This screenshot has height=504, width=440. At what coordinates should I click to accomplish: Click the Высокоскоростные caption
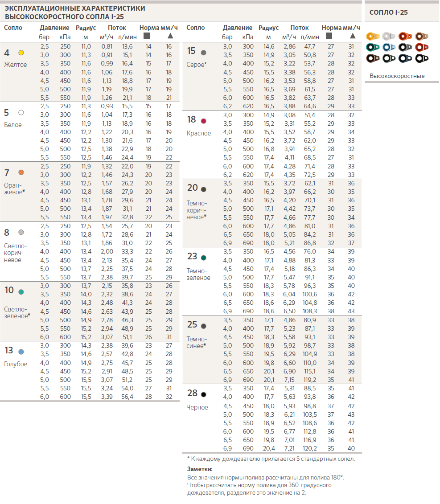(397, 76)
